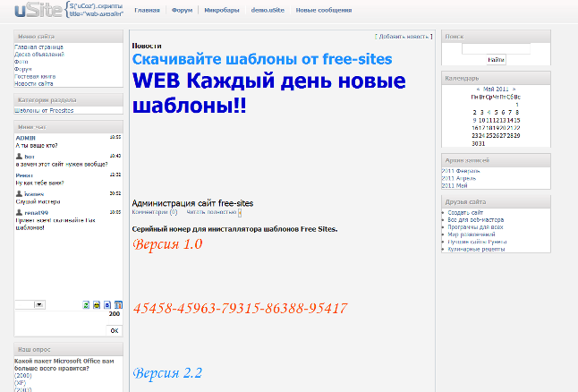578x392 pixels.
Task: Click inside the search input field
Action: (496, 48)
